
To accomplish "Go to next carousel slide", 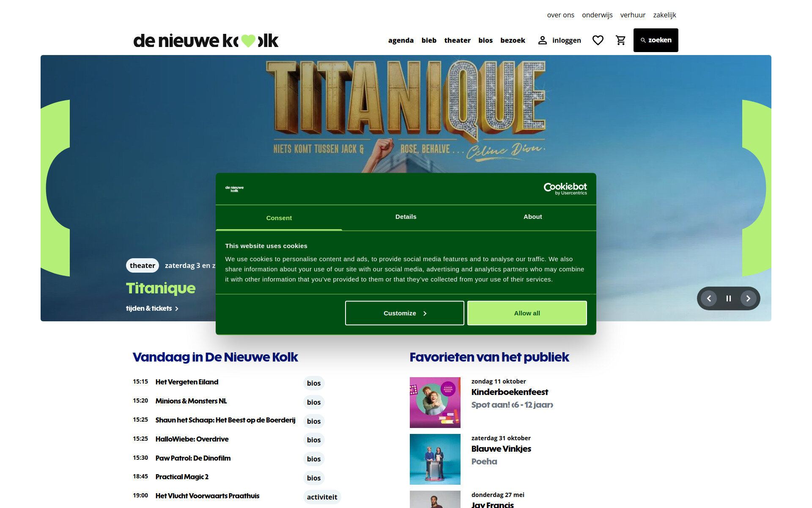I will [x=748, y=298].
